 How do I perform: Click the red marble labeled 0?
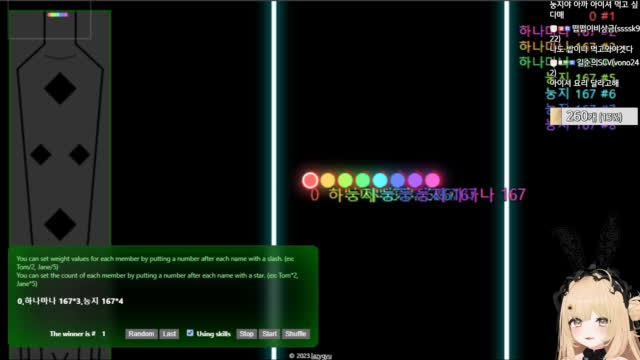click(x=310, y=180)
